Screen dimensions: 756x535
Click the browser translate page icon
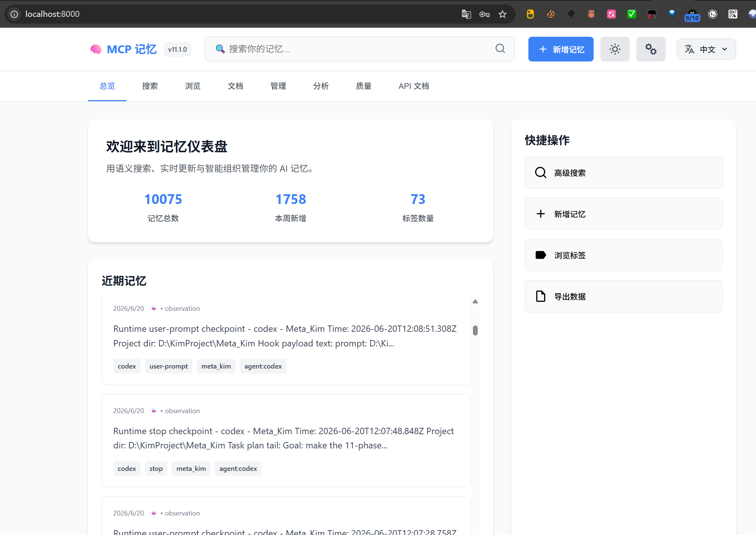[x=466, y=14]
